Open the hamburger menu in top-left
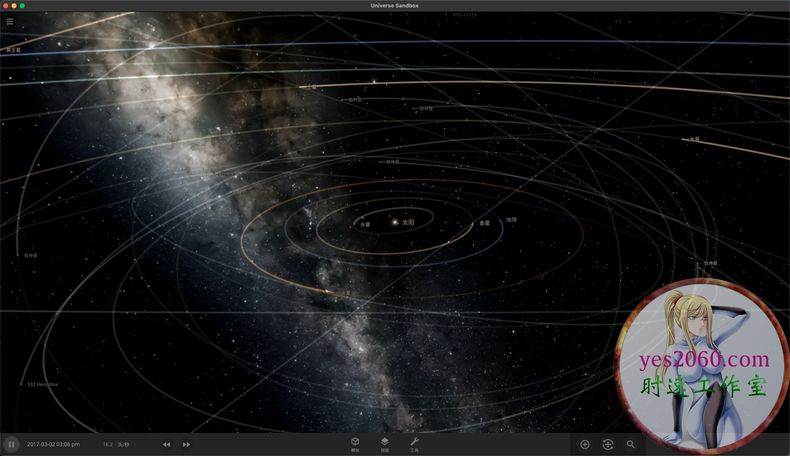 tap(11, 21)
